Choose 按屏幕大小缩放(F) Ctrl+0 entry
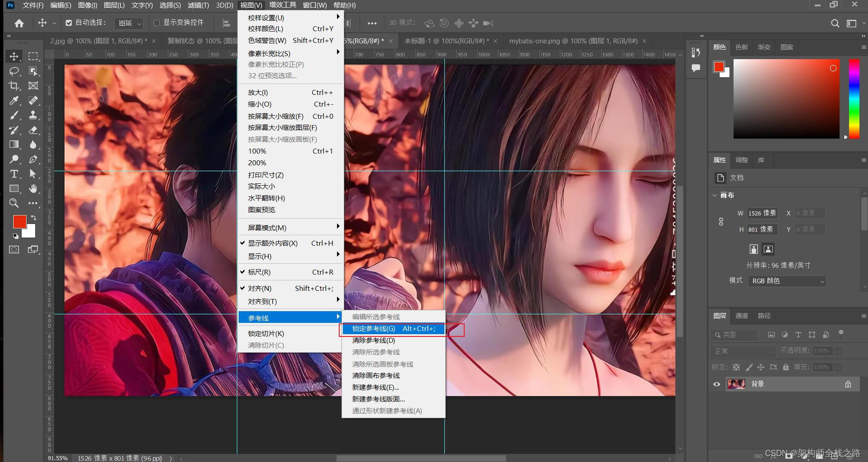The image size is (868, 462). pos(291,116)
